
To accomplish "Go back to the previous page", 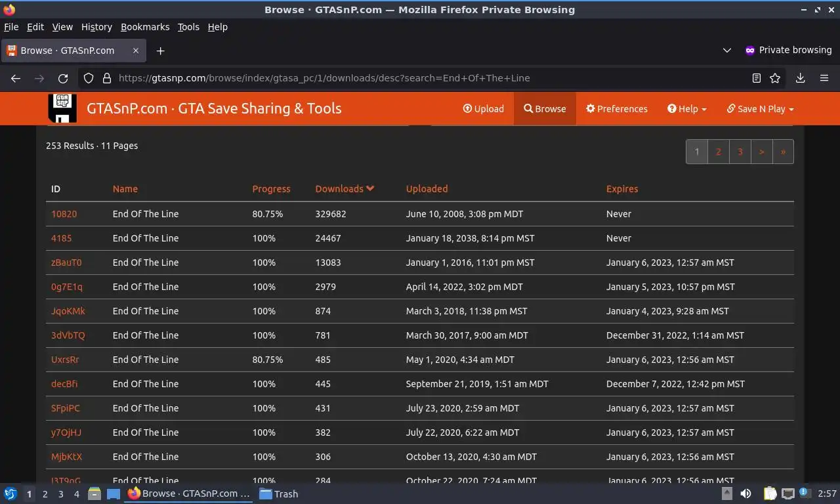I will (x=16, y=78).
